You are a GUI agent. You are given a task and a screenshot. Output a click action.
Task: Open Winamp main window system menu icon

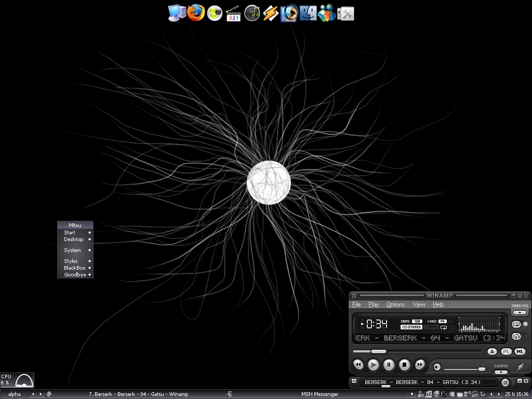[354, 296]
